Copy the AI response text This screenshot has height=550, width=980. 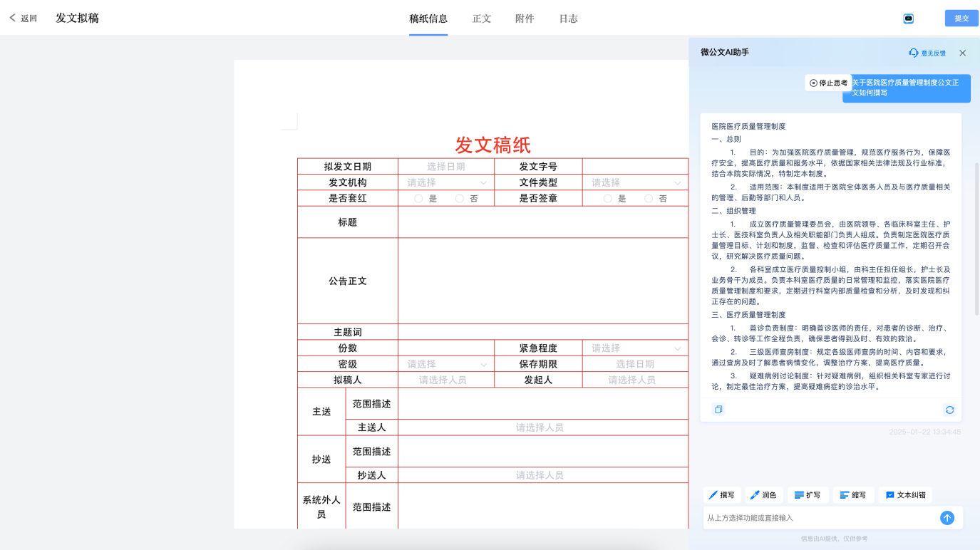pyautogui.click(x=718, y=410)
